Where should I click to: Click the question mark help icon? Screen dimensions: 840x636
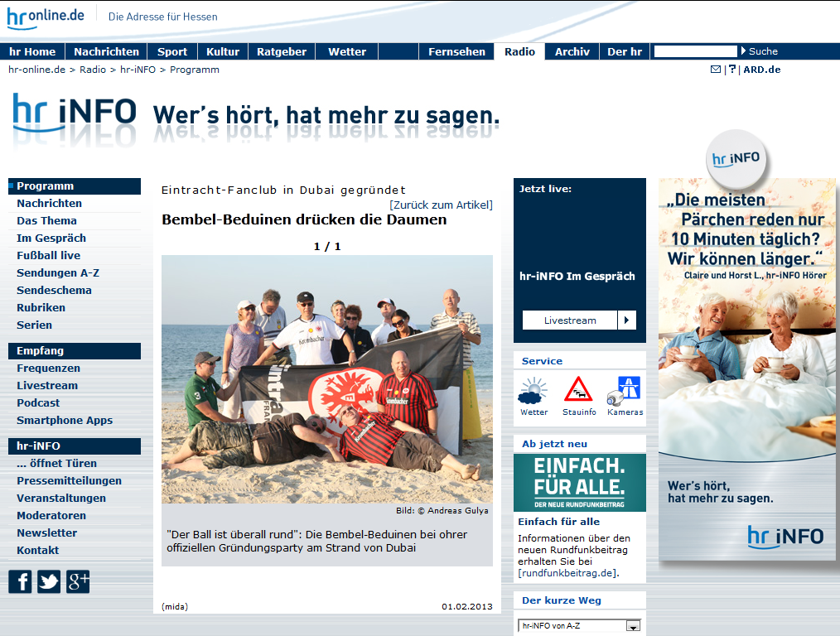(731, 70)
